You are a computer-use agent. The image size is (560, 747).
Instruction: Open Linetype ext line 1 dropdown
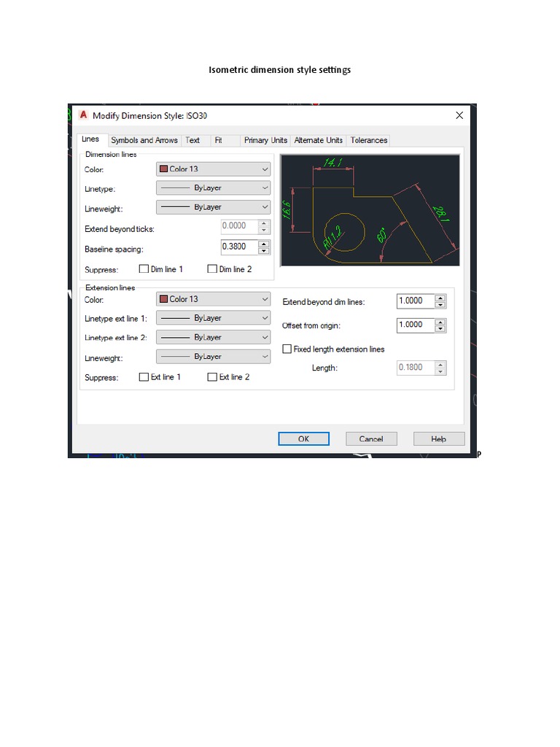pos(214,318)
